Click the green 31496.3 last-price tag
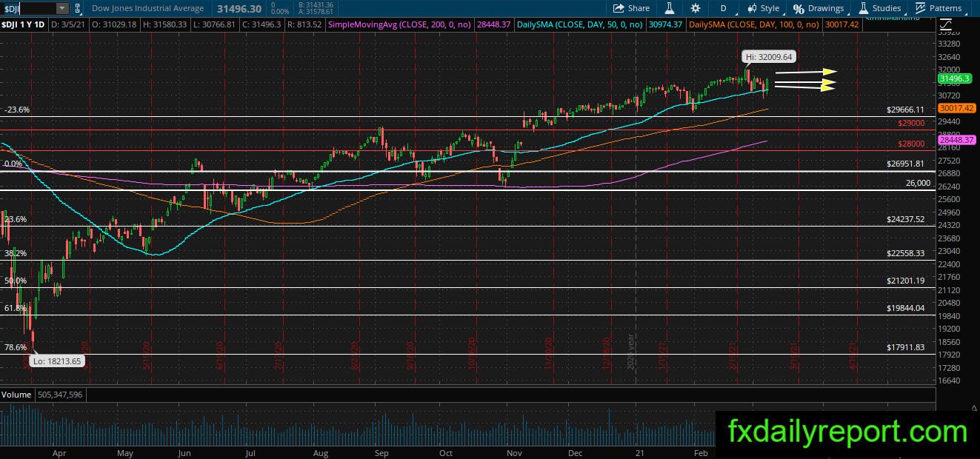The image size is (980, 459). click(x=953, y=78)
